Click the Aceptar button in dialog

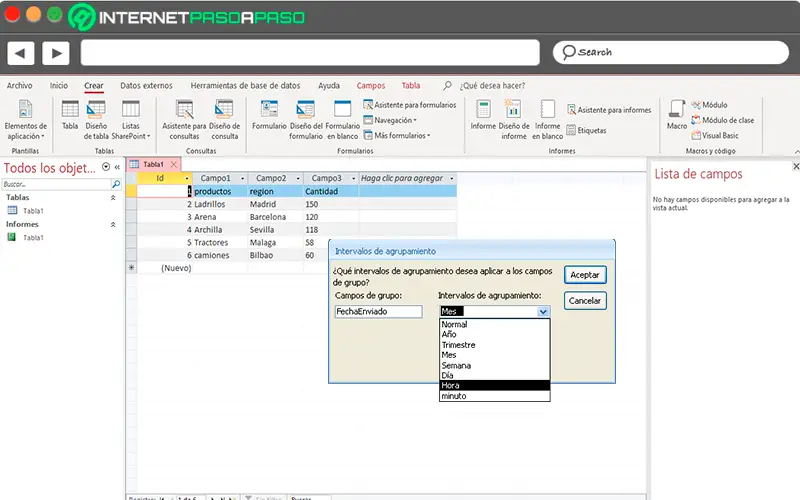[x=585, y=274]
